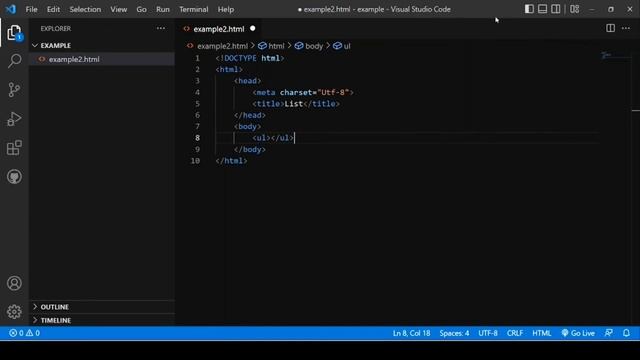The width and height of the screenshot is (640, 360).
Task: Open the Run and Debug view icon
Action: tap(14, 119)
